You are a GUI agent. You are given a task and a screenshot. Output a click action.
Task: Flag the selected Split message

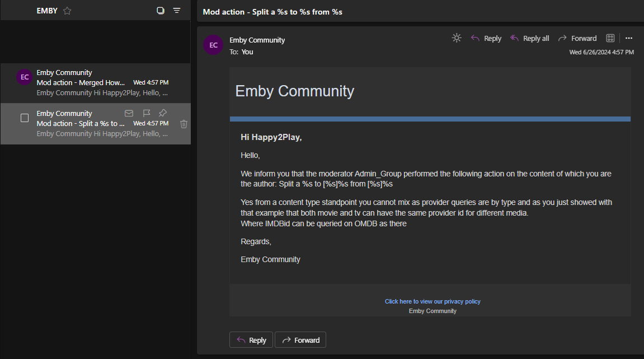click(x=146, y=113)
